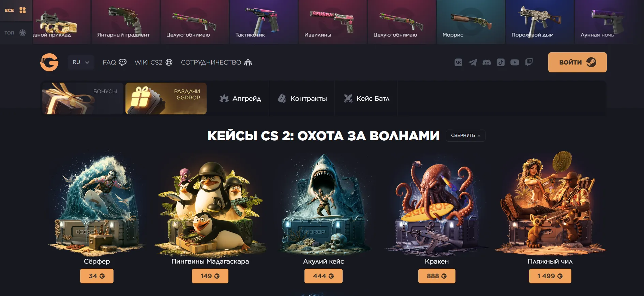Go to the Контракты tab
The width and height of the screenshot is (644, 296).
302,98
